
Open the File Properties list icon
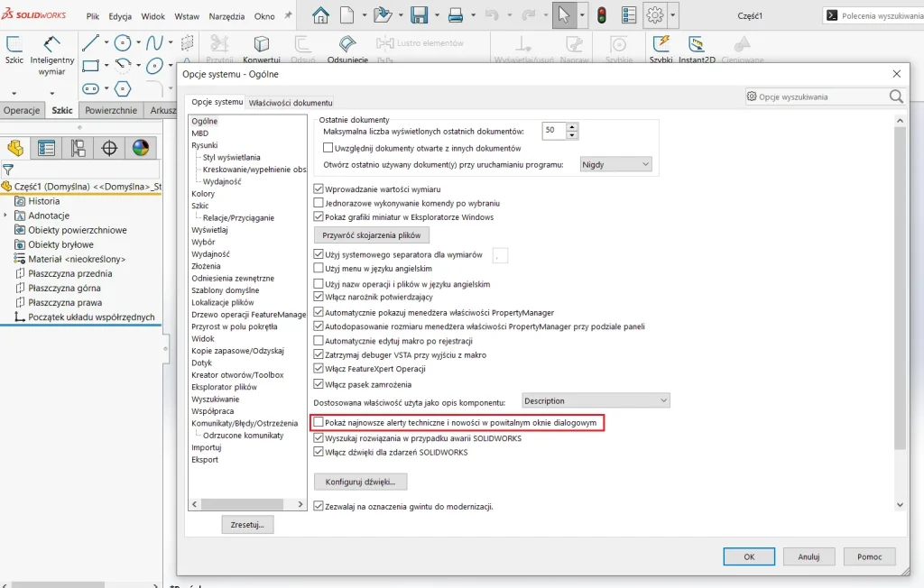coord(629,14)
